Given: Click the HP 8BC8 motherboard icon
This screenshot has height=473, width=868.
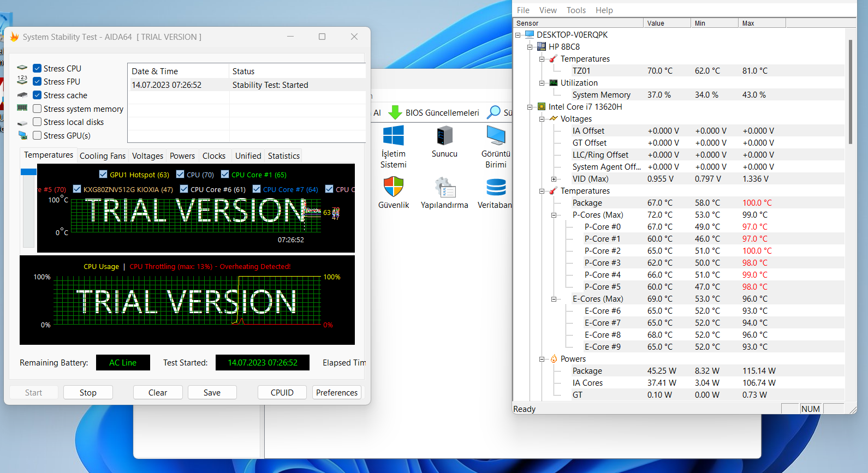Looking at the screenshot, I should (542, 46).
